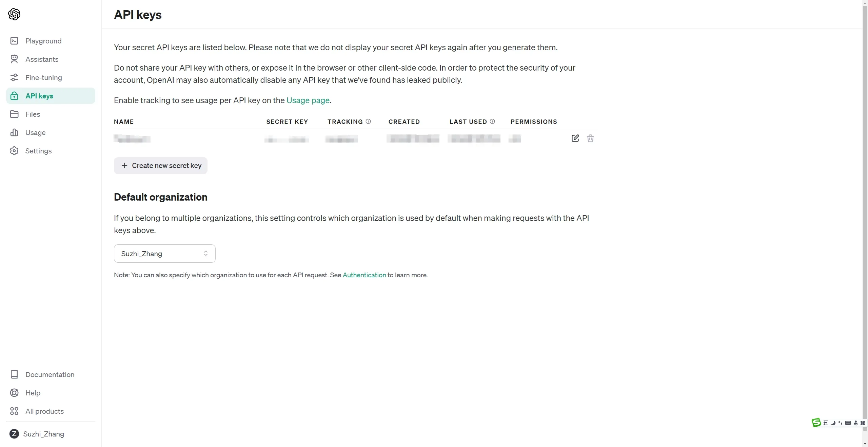Click the edit icon for existing API key
868x447 pixels.
575,138
